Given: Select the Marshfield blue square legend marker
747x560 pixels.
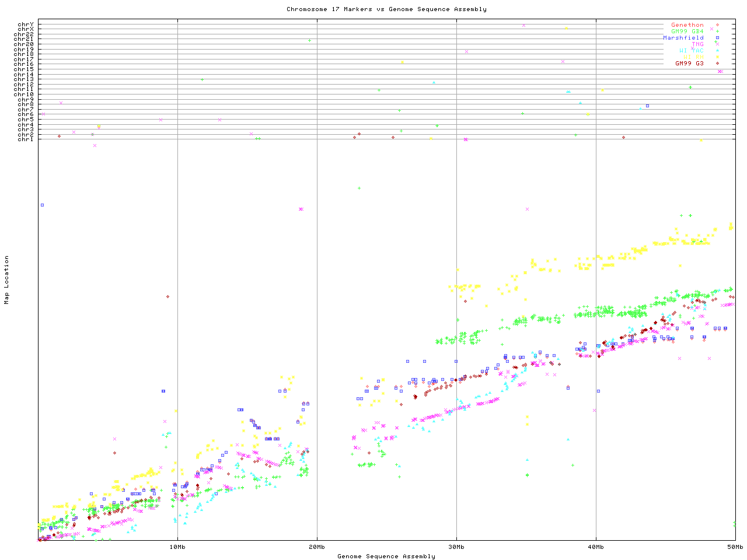Looking at the screenshot, I should (717, 38).
